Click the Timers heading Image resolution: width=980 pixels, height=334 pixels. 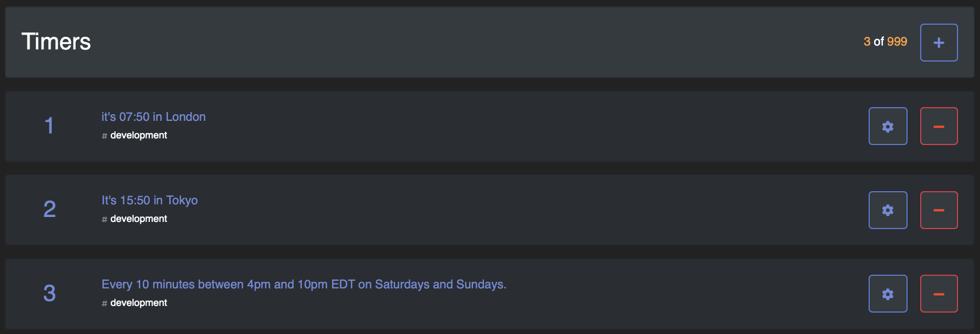click(56, 42)
